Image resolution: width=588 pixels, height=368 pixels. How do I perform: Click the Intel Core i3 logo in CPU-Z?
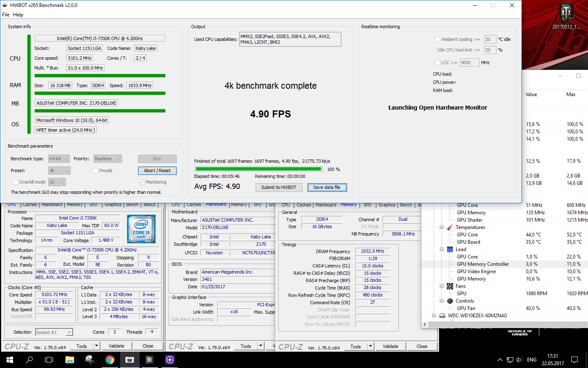point(141,229)
